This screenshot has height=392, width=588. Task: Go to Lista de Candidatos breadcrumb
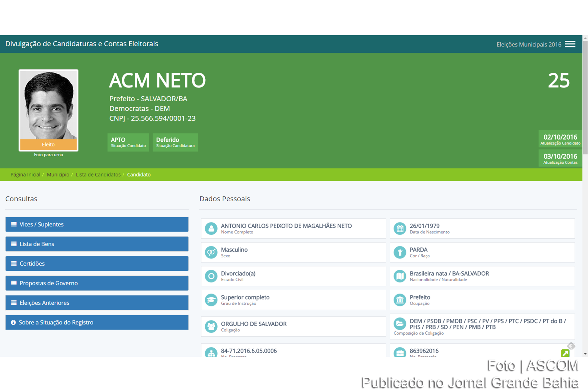click(x=98, y=174)
